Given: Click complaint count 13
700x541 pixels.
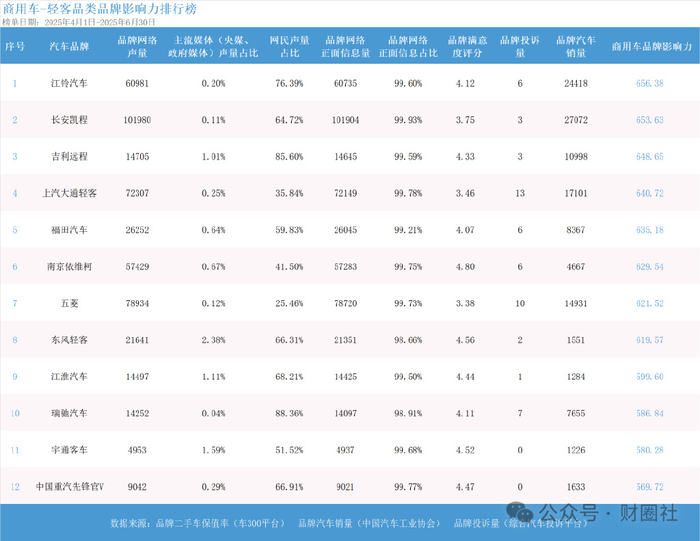Looking at the screenshot, I should pyautogui.click(x=520, y=193).
